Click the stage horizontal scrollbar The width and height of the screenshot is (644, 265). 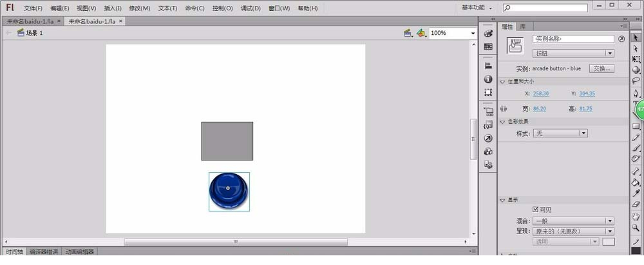[x=236, y=242]
